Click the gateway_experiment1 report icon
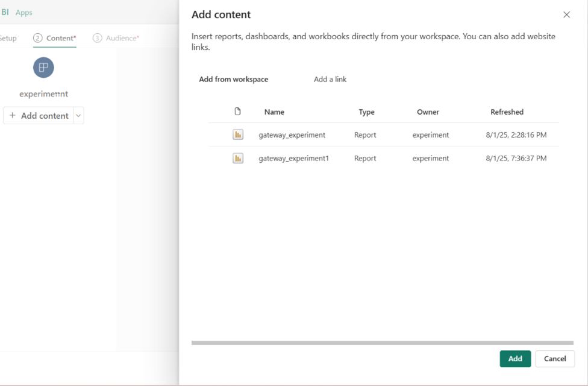588x386 pixels. coord(238,159)
